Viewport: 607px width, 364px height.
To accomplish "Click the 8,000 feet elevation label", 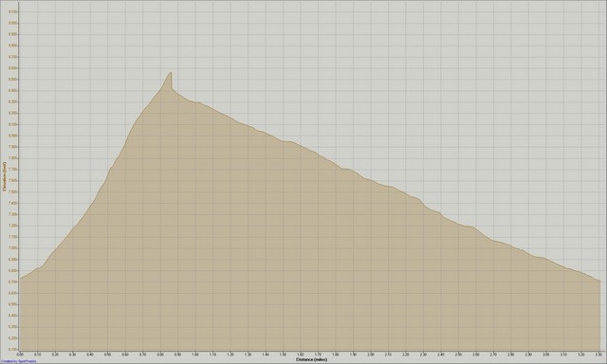I will click(x=13, y=136).
